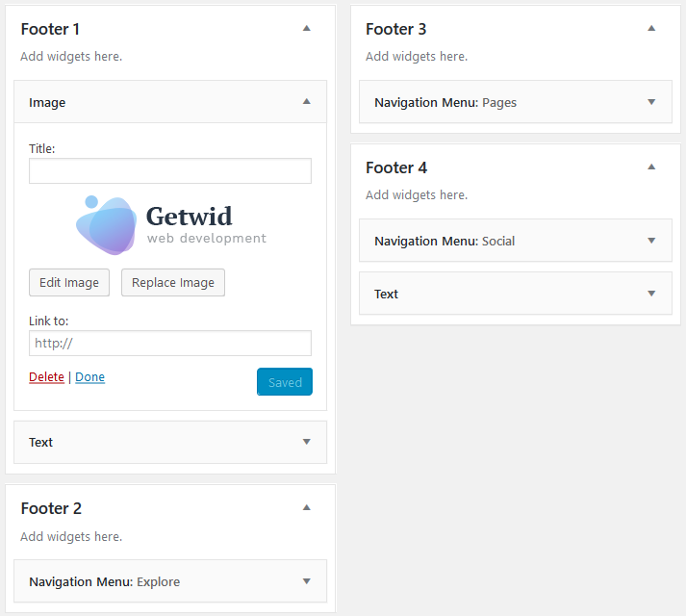Collapse the Footer 4 area arrow
The height and width of the screenshot is (616, 686).
pyautogui.click(x=651, y=167)
